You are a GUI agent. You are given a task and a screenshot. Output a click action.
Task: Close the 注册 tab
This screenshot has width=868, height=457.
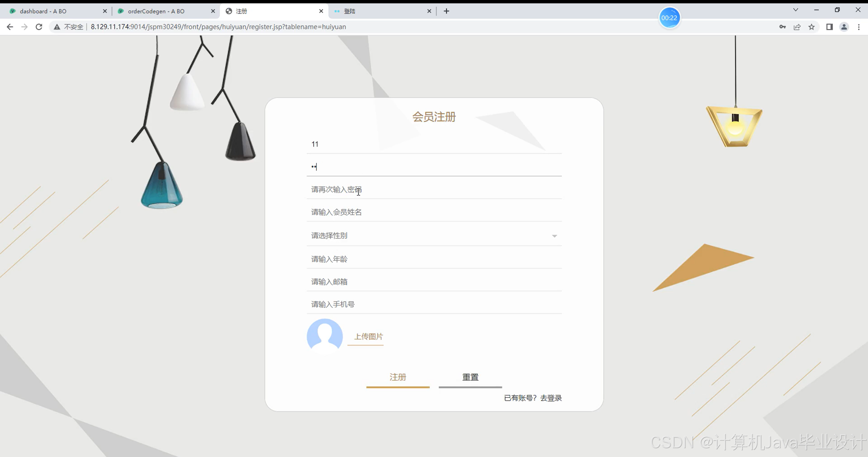(x=321, y=11)
